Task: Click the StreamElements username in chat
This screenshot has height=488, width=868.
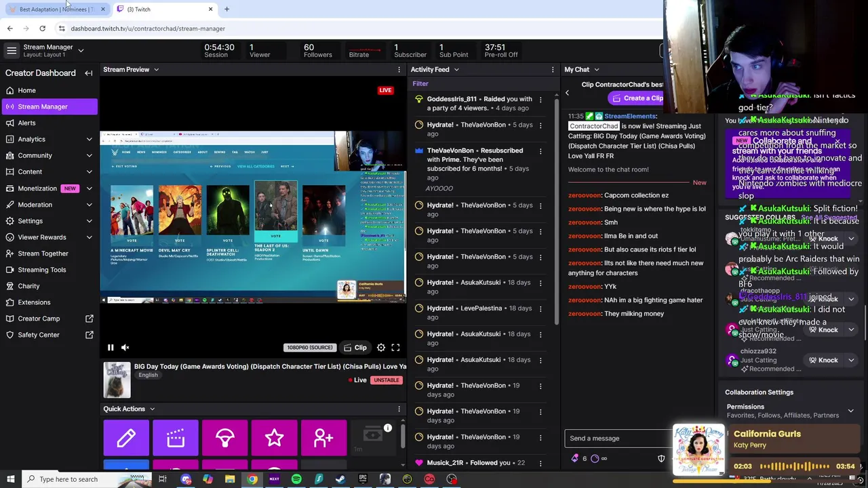Action: click(631, 117)
